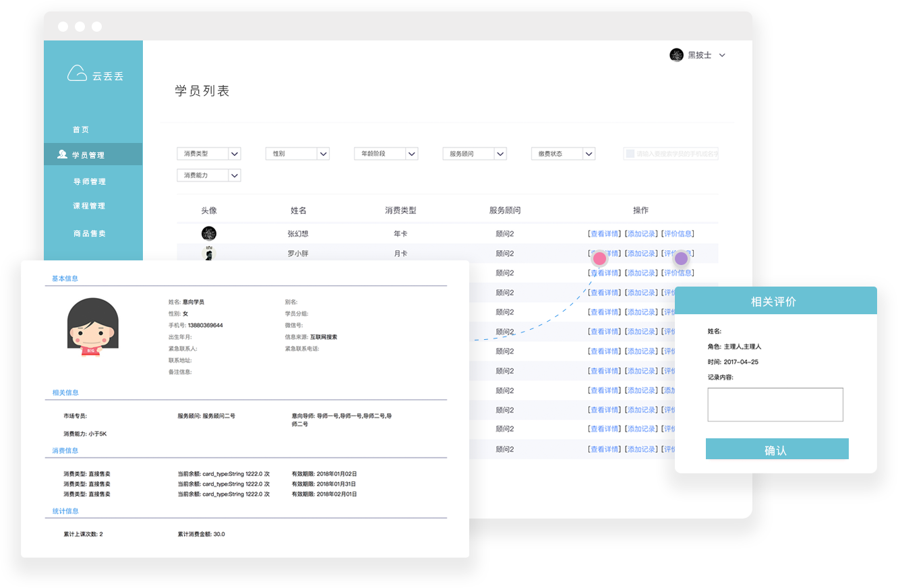Click the 学员管理 person icon in sidebar
The width and height of the screenshot is (898, 588).
[x=62, y=154]
